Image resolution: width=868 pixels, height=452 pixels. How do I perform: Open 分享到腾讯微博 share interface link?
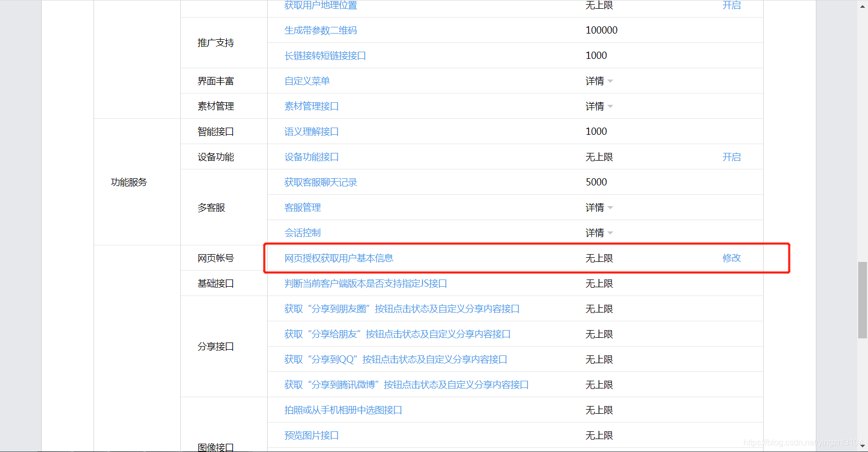click(x=407, y=385)
